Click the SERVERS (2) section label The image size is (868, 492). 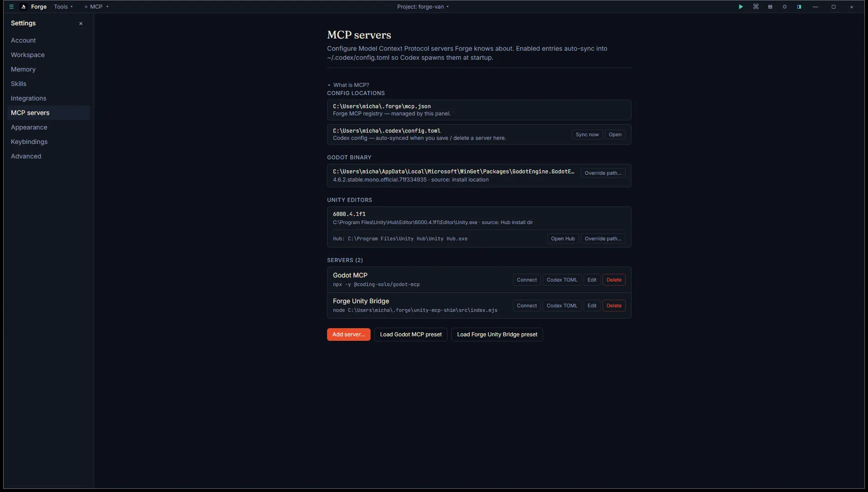point(345,260)
